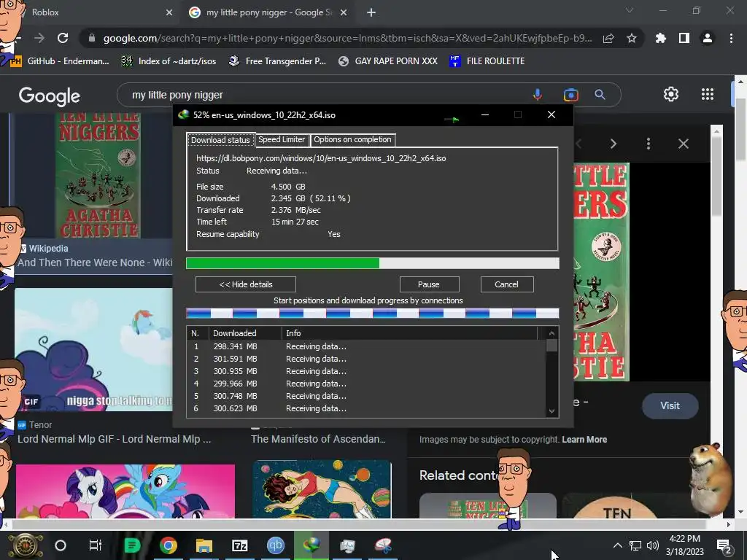
Task: Open the My Little Pony characters thumbnail
Action: point(125,491)
